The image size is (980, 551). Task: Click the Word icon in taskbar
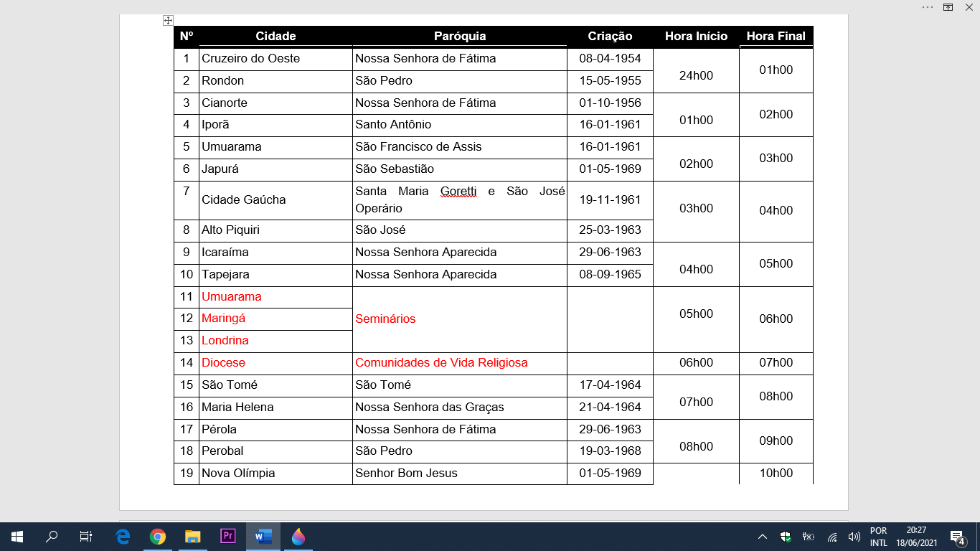pyautogui.click(x=263, y=536)
